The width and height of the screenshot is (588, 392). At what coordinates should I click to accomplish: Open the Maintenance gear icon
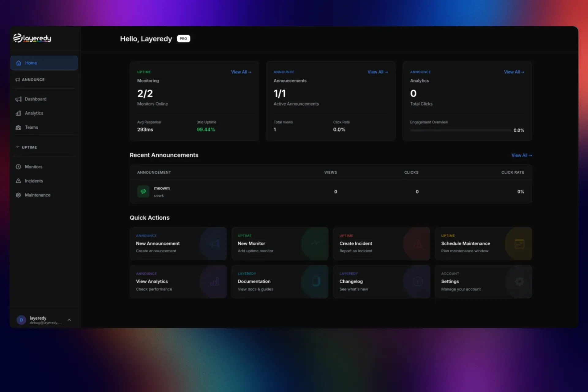pos(19,195)
